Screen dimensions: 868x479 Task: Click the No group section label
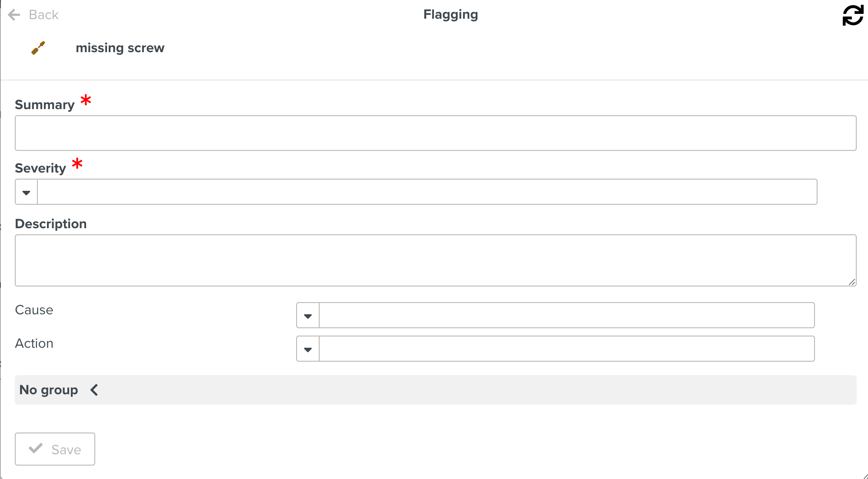(x=49, y=390)
